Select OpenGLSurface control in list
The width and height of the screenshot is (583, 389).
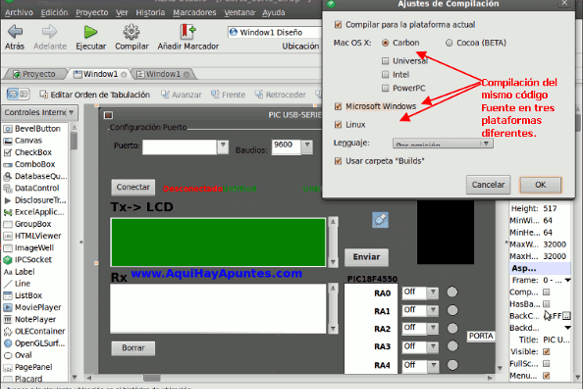(34, 343)
